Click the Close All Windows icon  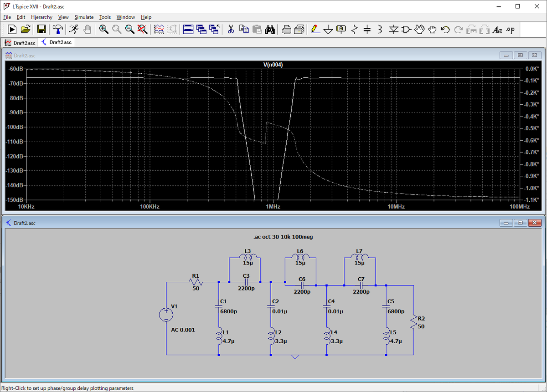214,29
